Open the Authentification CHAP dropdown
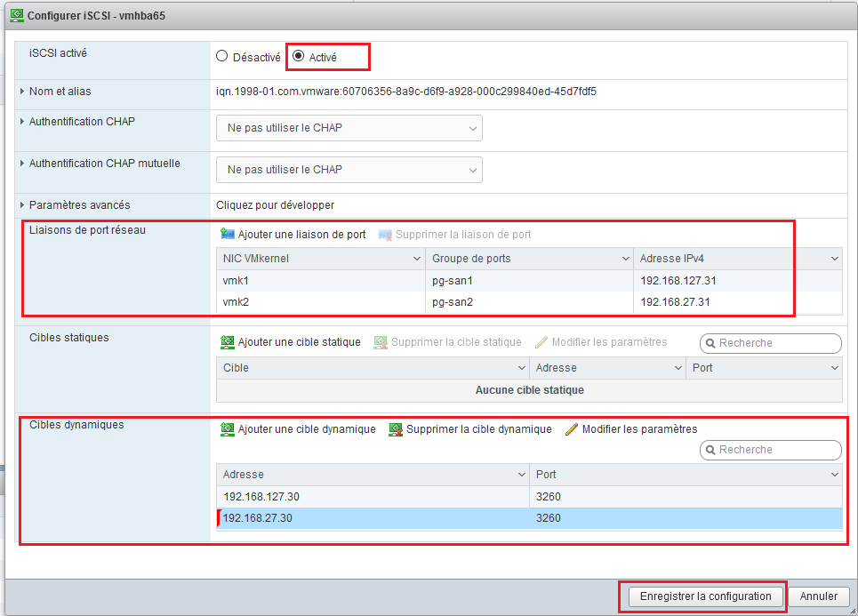 (x=349, y=128)
